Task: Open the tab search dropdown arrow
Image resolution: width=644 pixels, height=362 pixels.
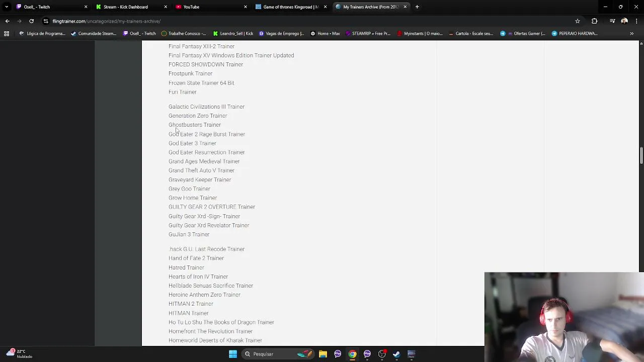Action: (x=7, y=7)
